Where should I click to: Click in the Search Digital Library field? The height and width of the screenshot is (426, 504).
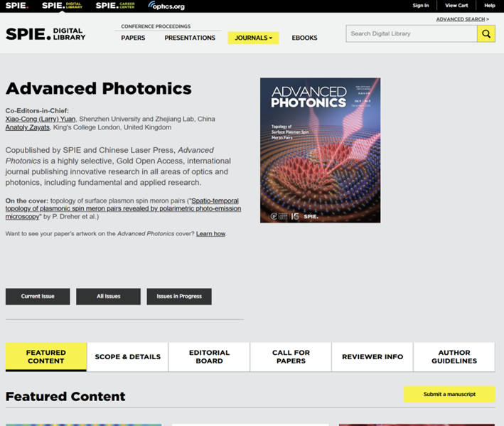(411, 33)
